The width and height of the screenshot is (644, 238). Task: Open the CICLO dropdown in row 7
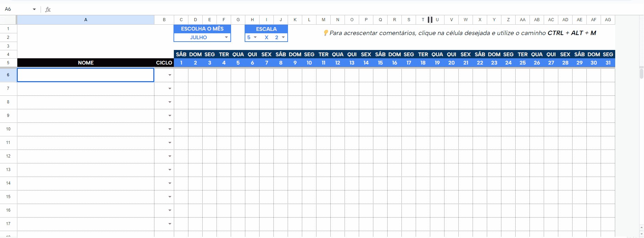coord(170,88)
